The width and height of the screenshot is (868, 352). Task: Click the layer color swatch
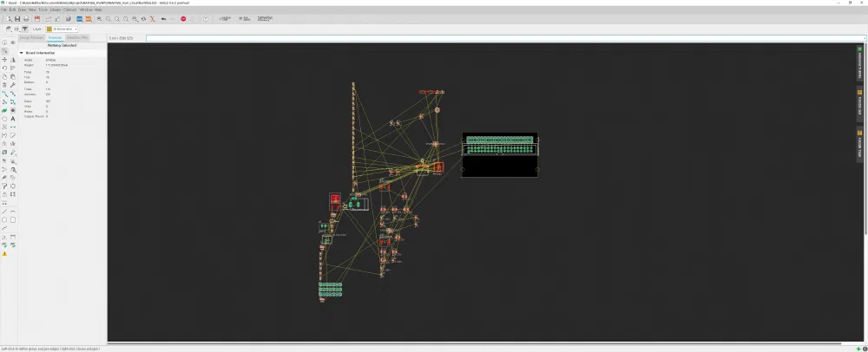coord(49,29)
